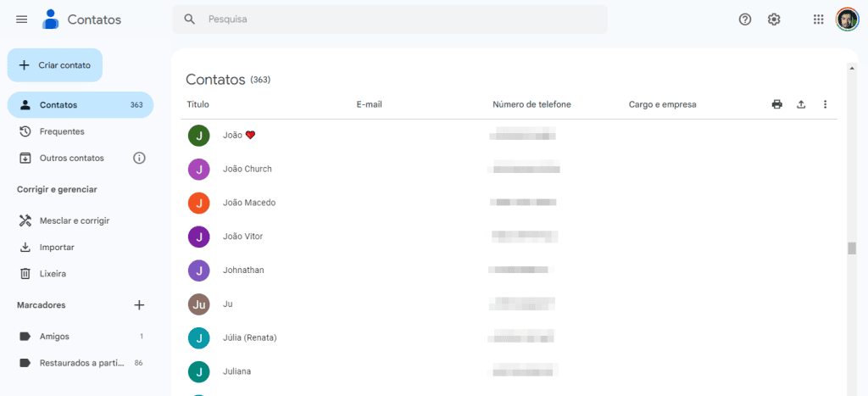The height and width of the screenshot is (396, 868).
Task: Click Johnathan's avatar circle
Action: (x=198, y=271)
